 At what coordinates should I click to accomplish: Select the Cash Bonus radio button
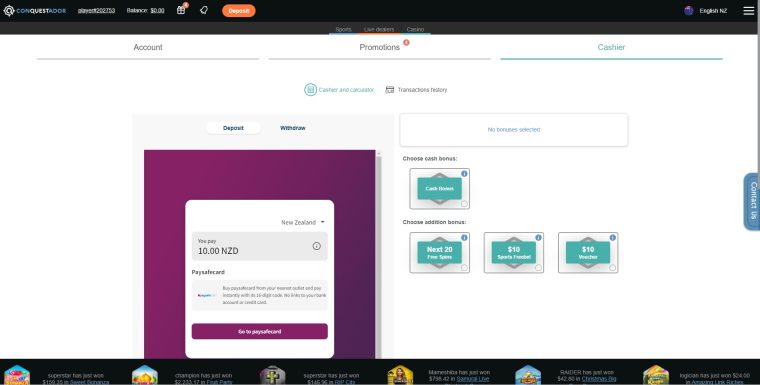[x=464, y=204]
